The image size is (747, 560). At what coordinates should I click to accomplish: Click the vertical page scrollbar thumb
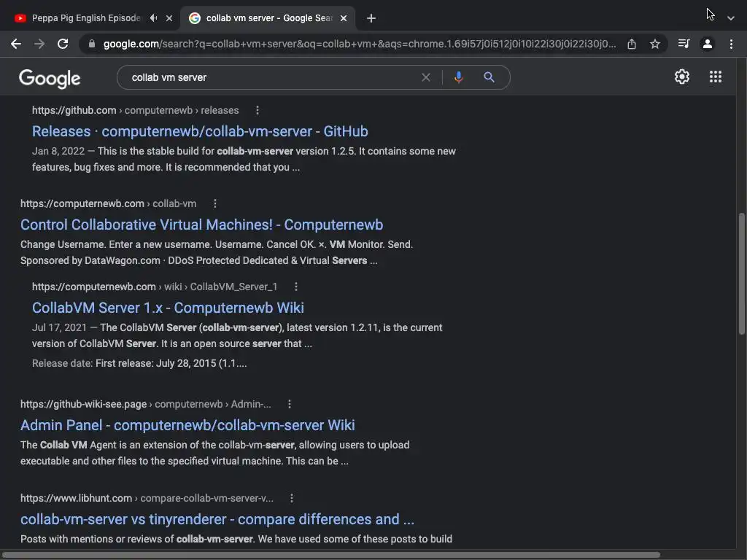[741, 274]
